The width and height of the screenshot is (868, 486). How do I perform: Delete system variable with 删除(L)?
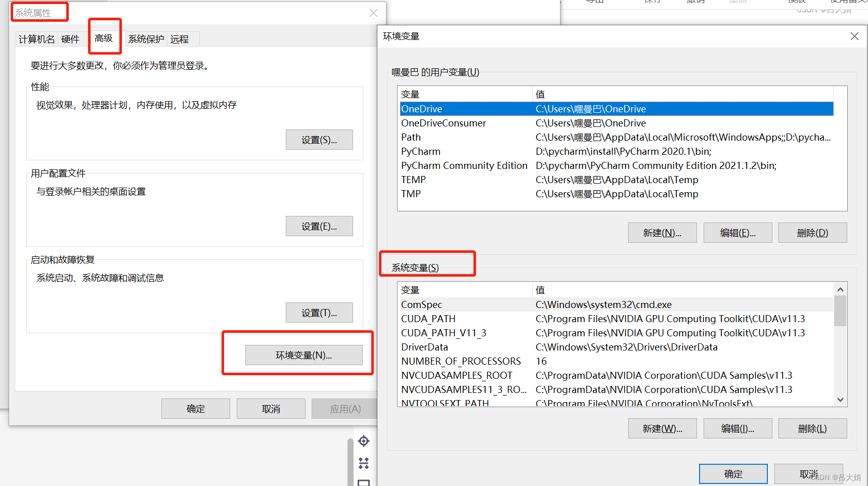[x=813, y=428]
